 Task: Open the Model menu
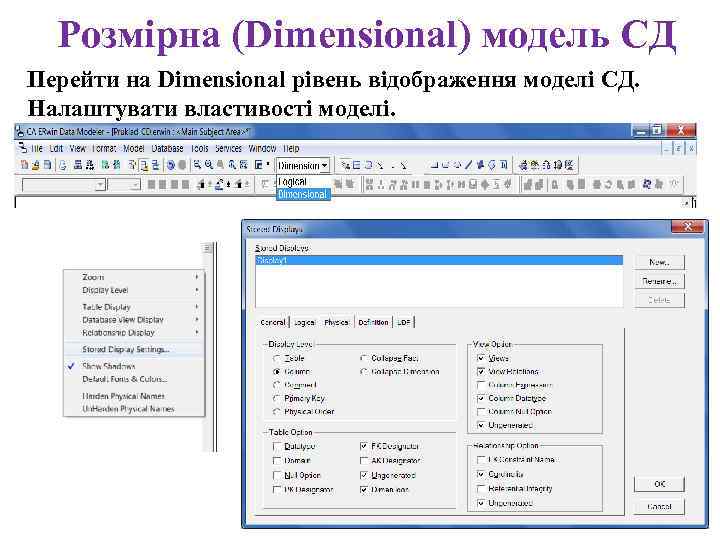[x=134, y=148]
